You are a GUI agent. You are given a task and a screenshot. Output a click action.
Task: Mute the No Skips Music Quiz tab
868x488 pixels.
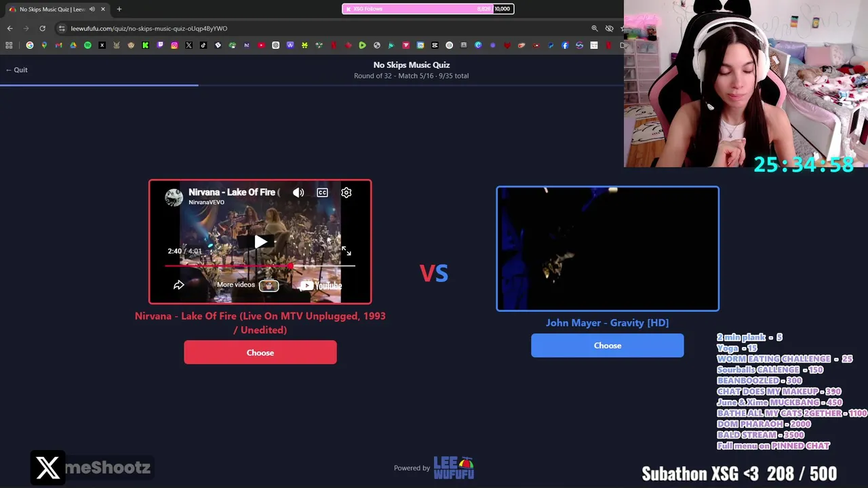tap(92, 9)
